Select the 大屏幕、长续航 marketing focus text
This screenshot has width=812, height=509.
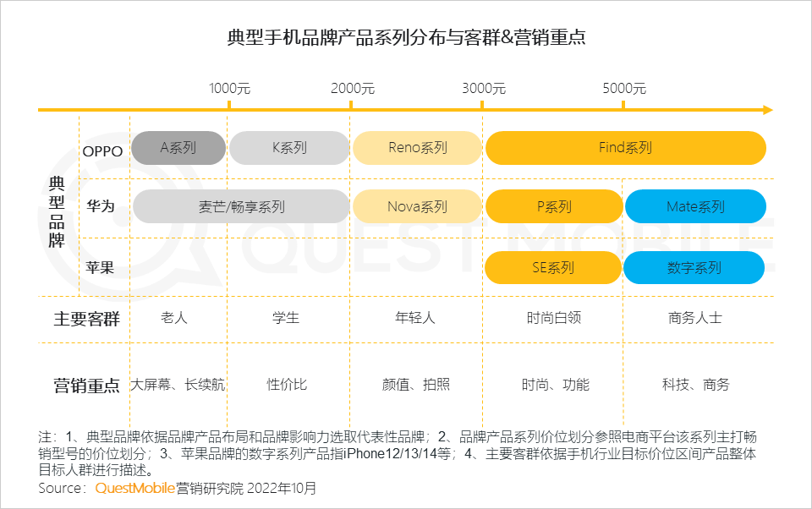click(178, 385)
